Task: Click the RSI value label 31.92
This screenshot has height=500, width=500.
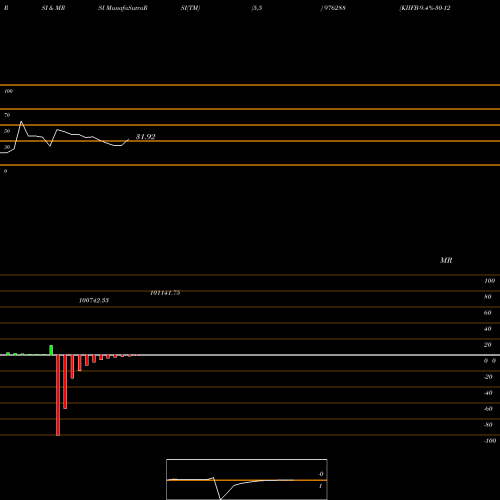Action: (145, 137)
